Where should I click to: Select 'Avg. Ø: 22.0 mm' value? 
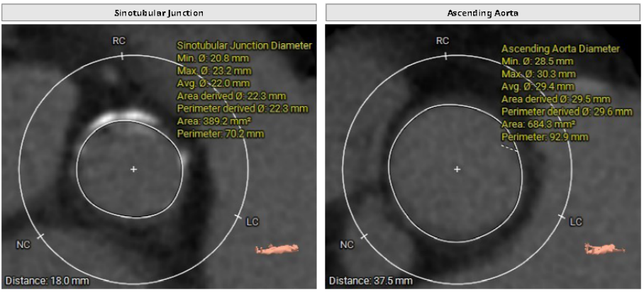tap(213, 84)
